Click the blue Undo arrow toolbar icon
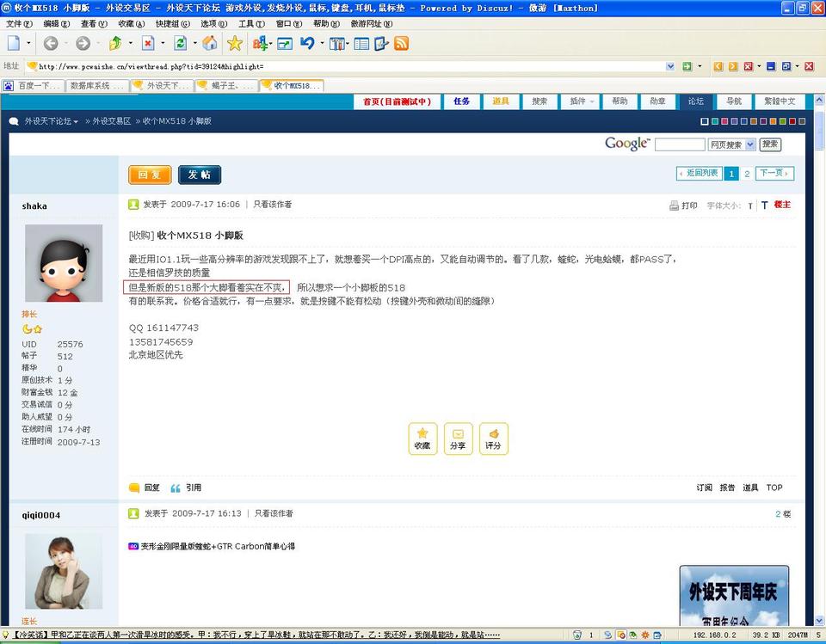826x644 pixels. [307, 43]
